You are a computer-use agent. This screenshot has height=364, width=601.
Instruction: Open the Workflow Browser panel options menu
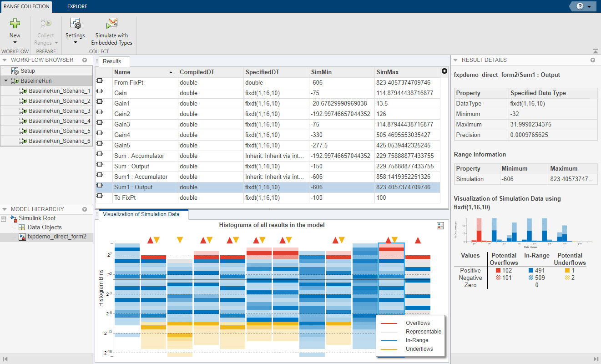click(x=84, y=60)
